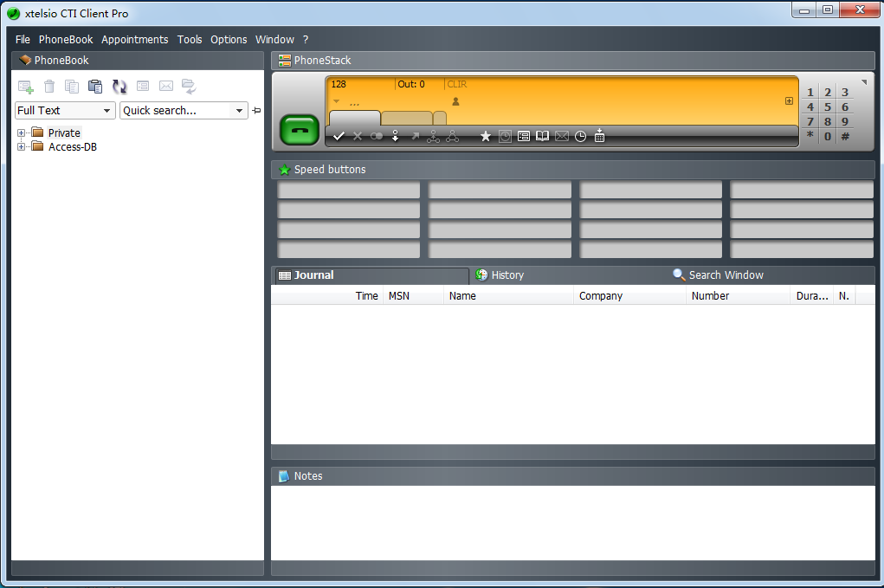Click the 'CLIR' label in the display
The image size is (884, 588).
[x=456, y=84]
